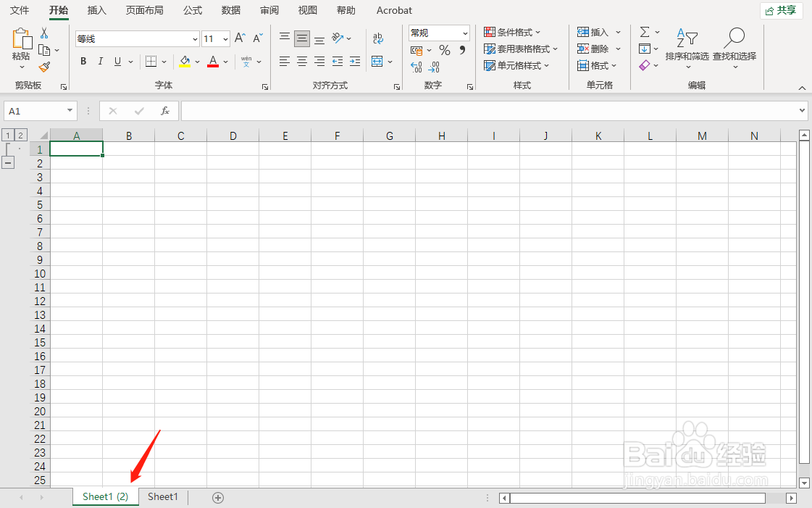Open the 格式 cells format dropdown
Image resolution: width=812 pixels, height=508 pixels.
click(x=597, y=65)
